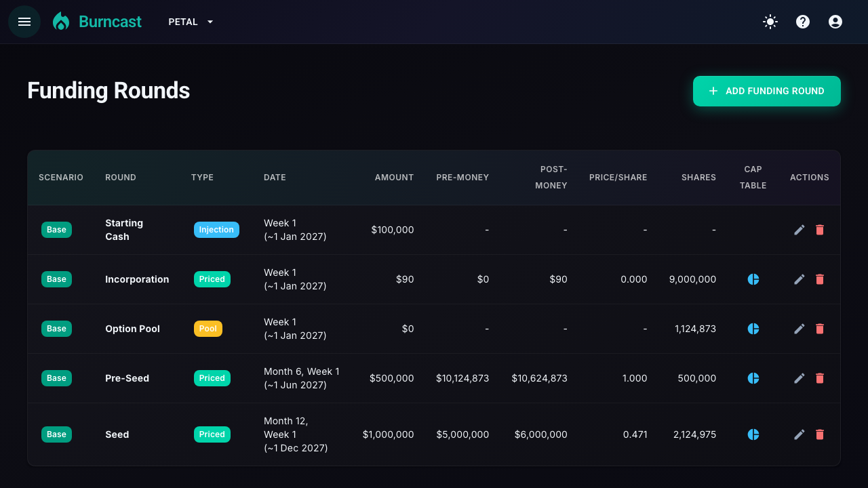The image size is (868, 488).
Task: Delete the Incorporation round
Action: [x=820, y=279]
